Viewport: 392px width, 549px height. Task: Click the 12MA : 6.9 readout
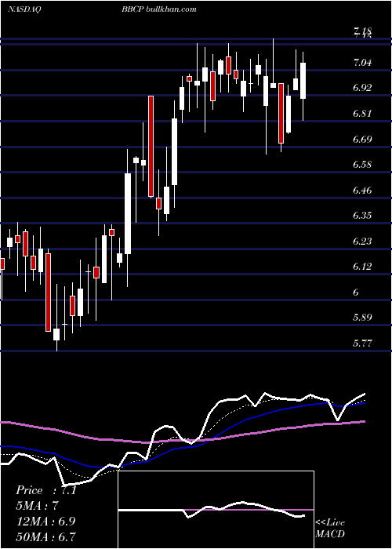(x=46, y=522)
